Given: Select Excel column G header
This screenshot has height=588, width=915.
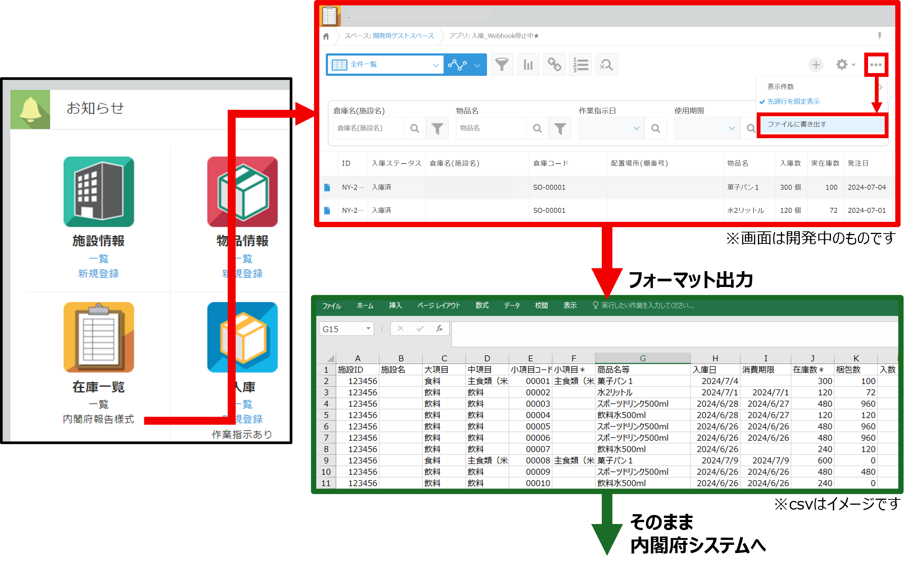Looking at the screenshot, I should tap(643, 359).
